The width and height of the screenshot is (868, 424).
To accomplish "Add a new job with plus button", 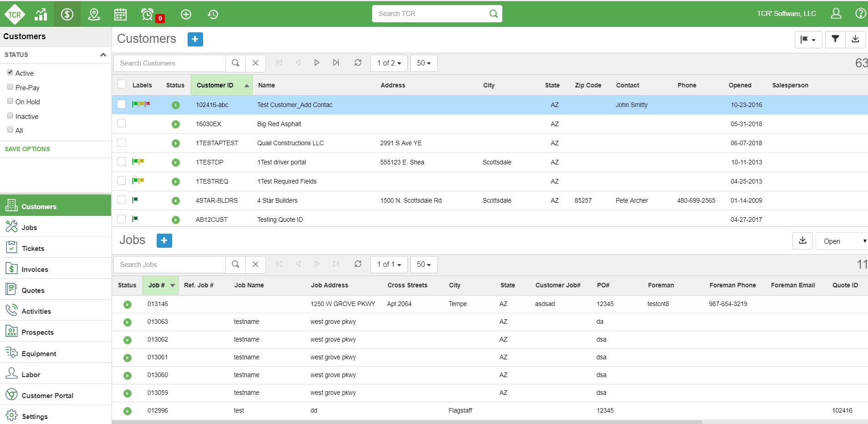I will pyautogui.click(x=164, y=240).
